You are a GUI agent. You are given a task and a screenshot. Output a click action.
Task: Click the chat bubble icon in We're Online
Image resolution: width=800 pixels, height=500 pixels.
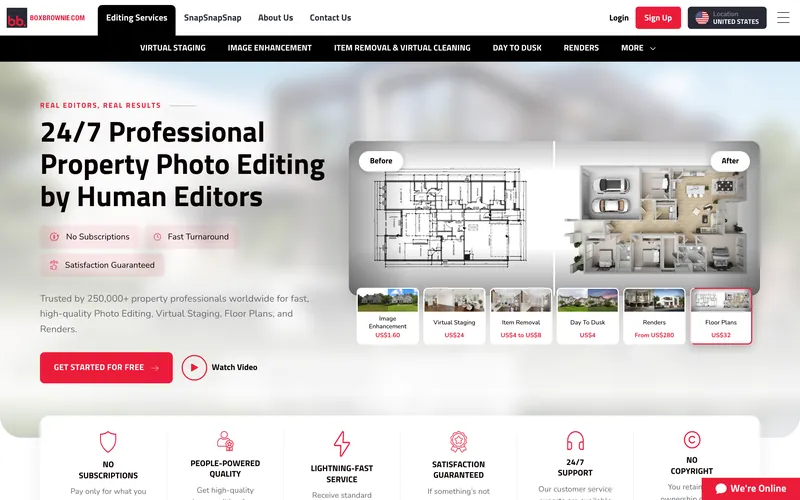click(x=721, y=489)
